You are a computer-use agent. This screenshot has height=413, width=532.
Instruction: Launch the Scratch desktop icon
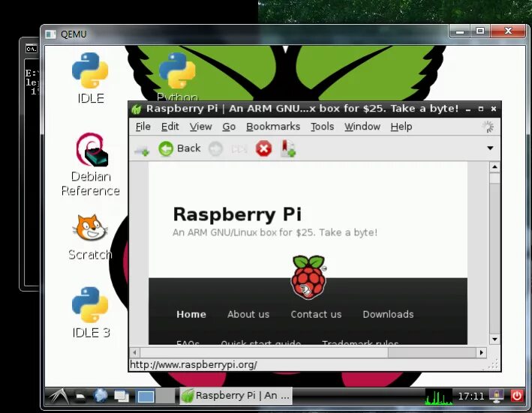click(90, 237)
